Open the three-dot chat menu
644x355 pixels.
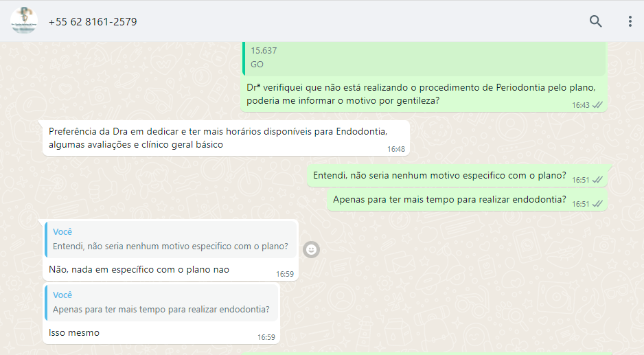tap(630, 21)
